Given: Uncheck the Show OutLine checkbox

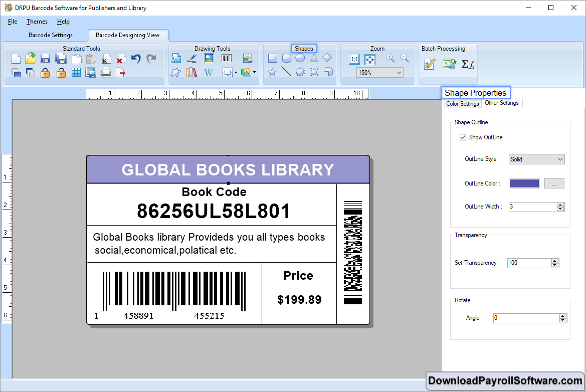Looking at the screenshot, I should [463, 137].
